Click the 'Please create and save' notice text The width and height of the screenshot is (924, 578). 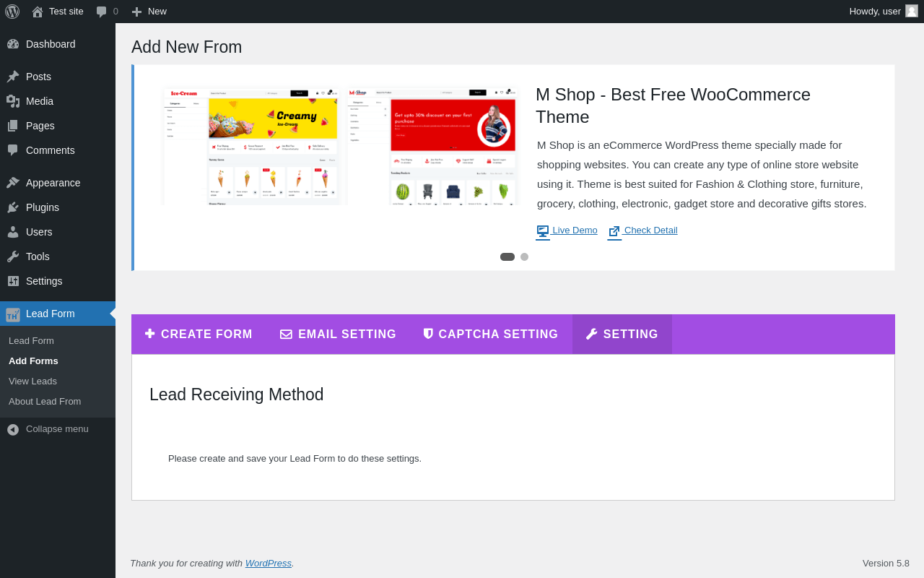pos(295,458)
